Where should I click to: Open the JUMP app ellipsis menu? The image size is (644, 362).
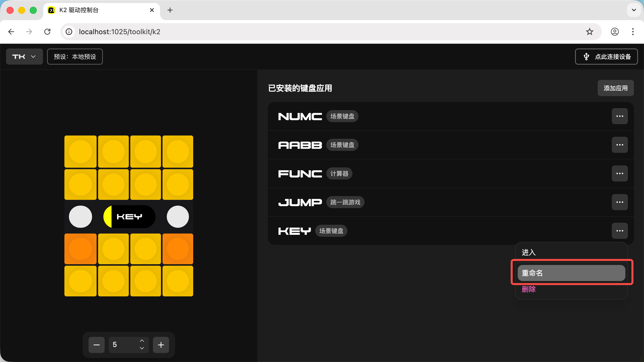click(x=620, y=202)
